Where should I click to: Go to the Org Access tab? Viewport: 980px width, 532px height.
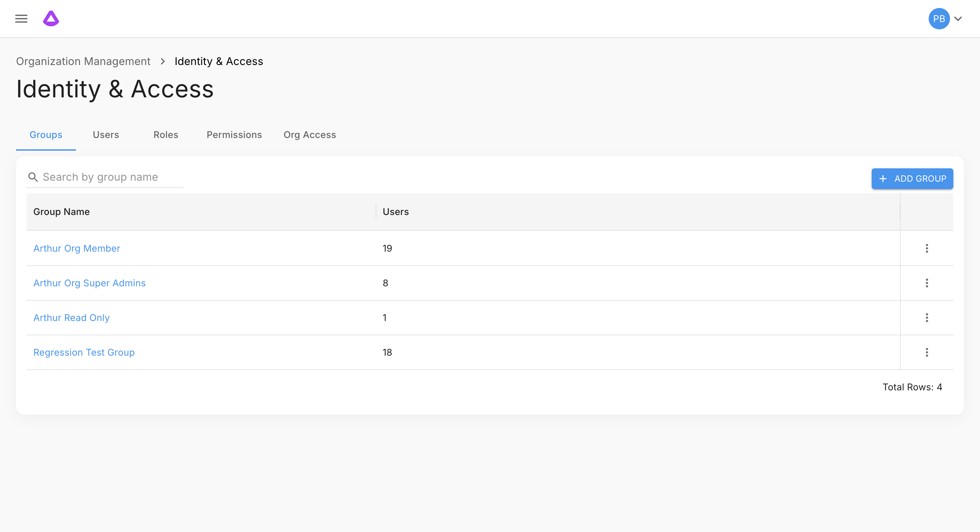[310, 135]
